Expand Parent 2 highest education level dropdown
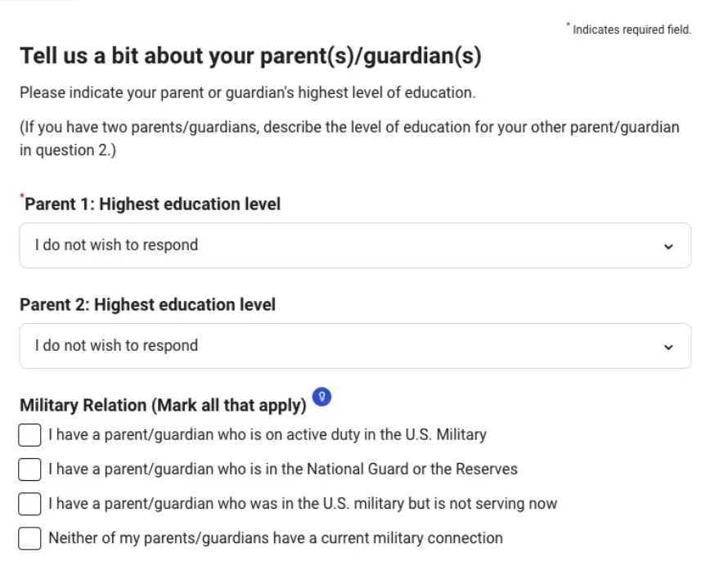The width and height of the screenshot is (728, 575). pyautogui.click(x=355, y=346)
